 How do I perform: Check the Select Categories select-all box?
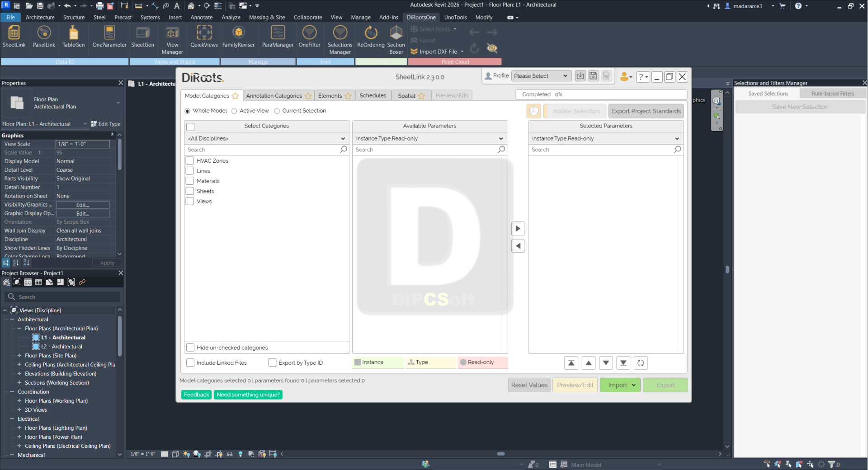point(190,127)
